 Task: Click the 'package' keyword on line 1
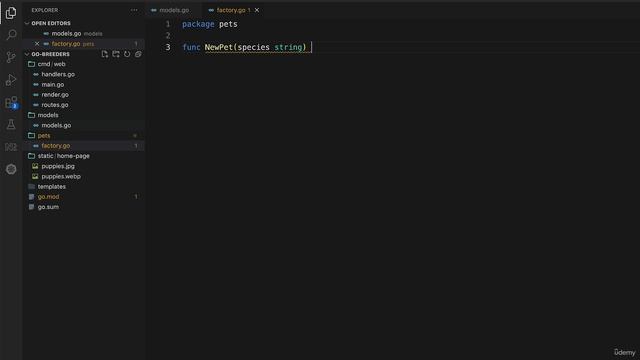[198, 24]
